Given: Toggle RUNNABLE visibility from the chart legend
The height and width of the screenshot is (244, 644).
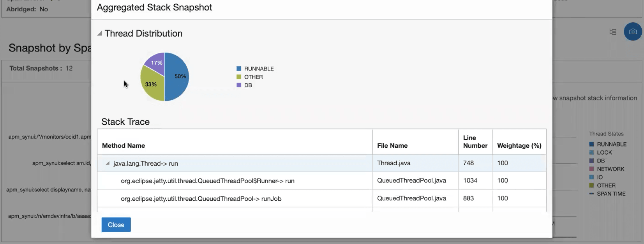Looking at the screenshot, I should (239, 68).
